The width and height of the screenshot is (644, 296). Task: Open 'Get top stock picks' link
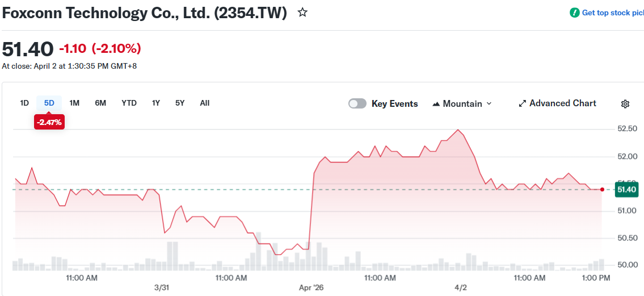tap(612, 12)
